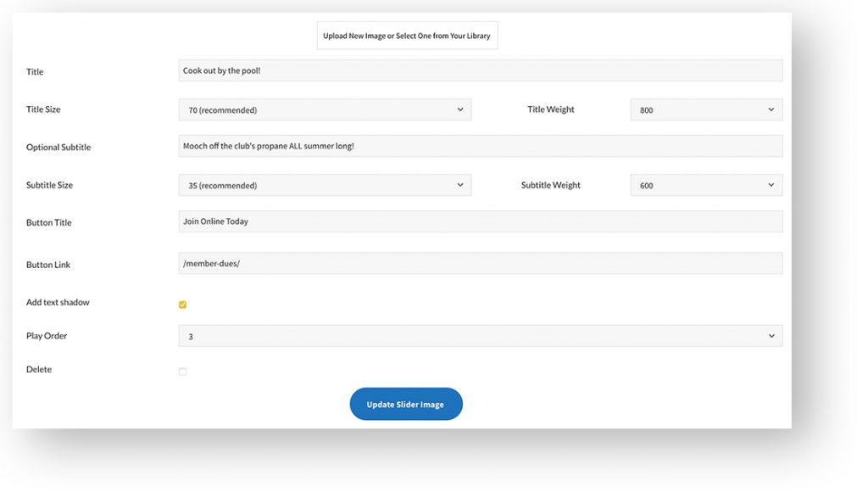Screen dimensions: 868x498
Task: Click the chevron arrow in Subtitle Weight select
Action: [771, 185]
